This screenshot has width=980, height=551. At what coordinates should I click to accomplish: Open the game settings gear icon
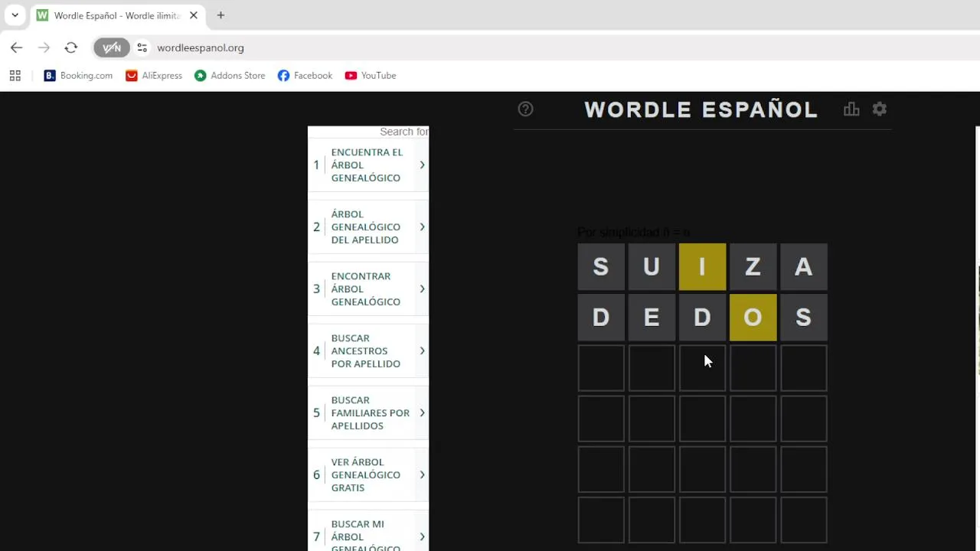coord(880,109)
